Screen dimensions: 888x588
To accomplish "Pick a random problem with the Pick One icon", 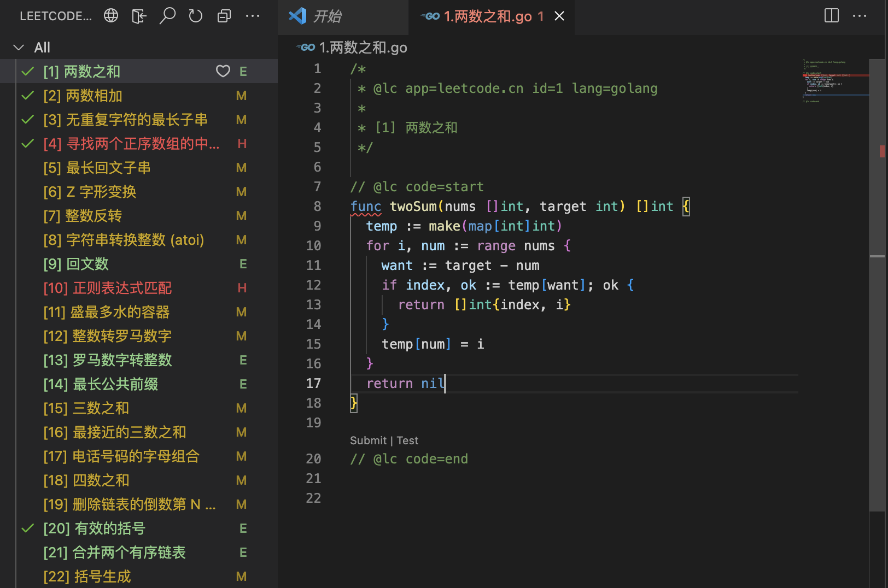I will [x=224, y=16].
